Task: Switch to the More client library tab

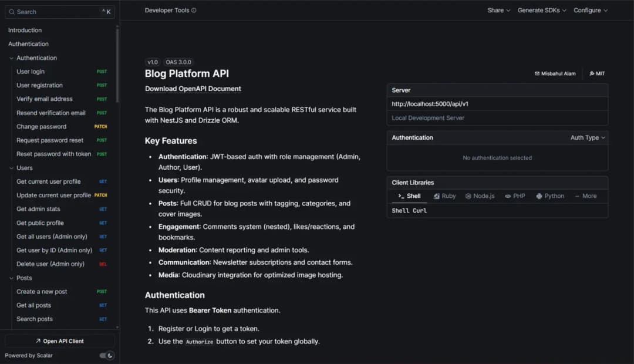Action: pos(585,196)
